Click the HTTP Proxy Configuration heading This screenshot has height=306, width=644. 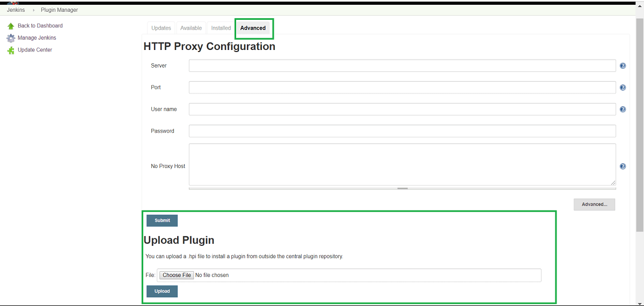tap(209, 47)
